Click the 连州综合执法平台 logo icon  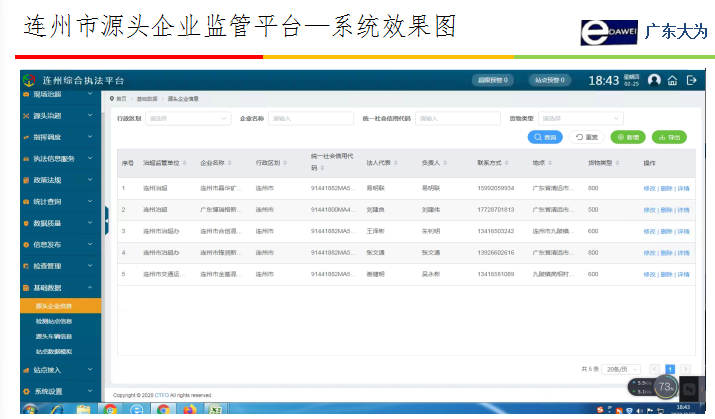[29, 80]
